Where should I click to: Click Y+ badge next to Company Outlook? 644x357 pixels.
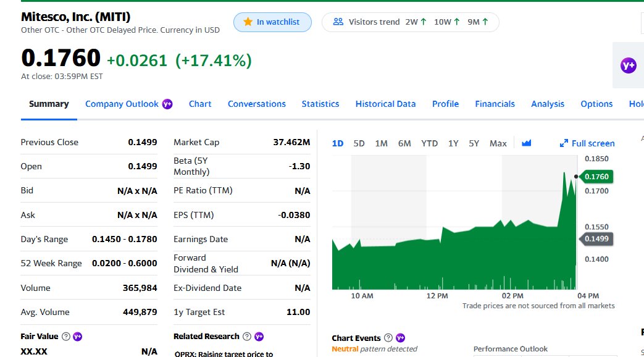(167, 104)
